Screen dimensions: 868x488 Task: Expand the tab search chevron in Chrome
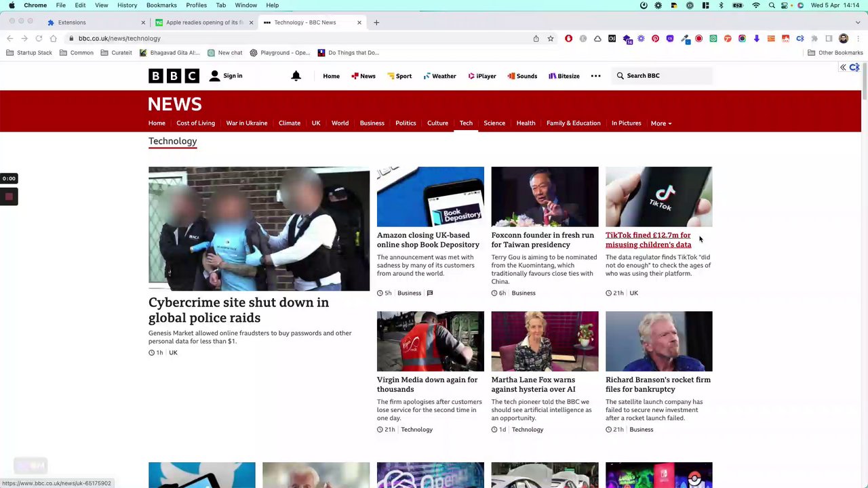(x=858, y=22)
